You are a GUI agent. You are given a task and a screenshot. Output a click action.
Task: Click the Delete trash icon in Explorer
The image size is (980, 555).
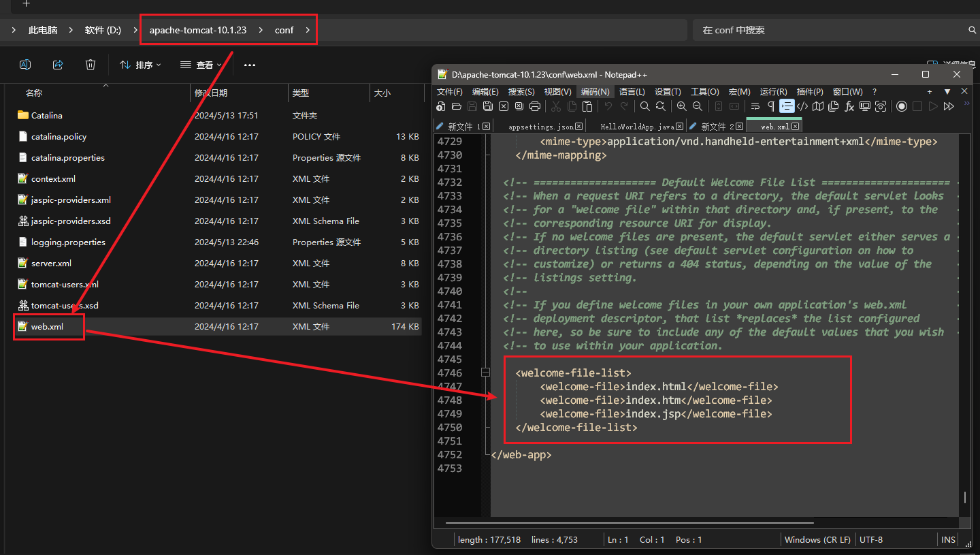[91, 65]
